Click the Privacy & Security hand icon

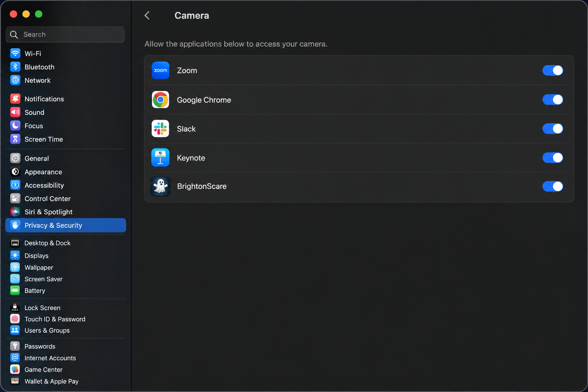click(x=15, y=225)
